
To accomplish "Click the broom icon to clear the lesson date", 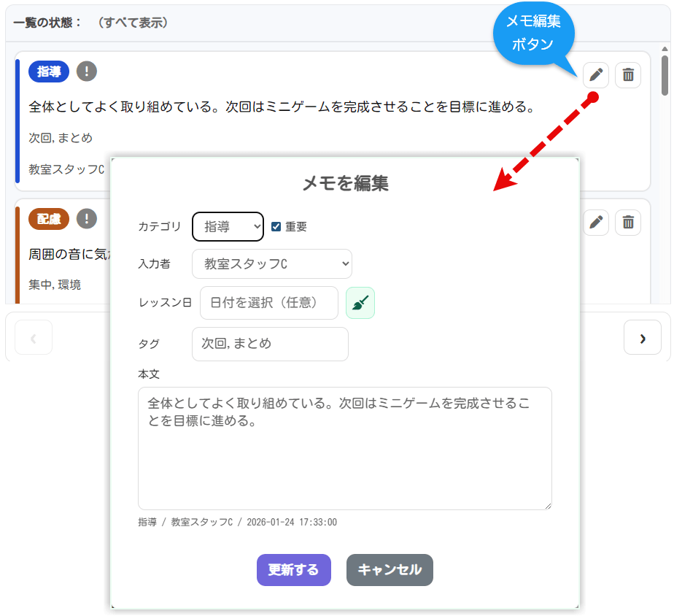I will [x=360, y=303].
